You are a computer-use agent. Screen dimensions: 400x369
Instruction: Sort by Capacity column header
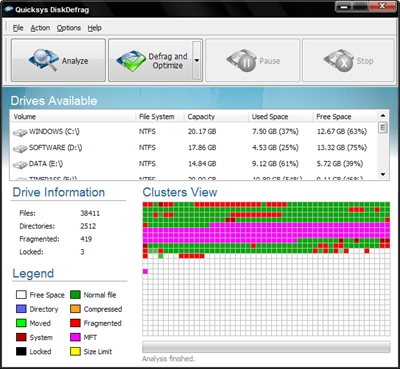pyautogui.click(x=216, y=117)
